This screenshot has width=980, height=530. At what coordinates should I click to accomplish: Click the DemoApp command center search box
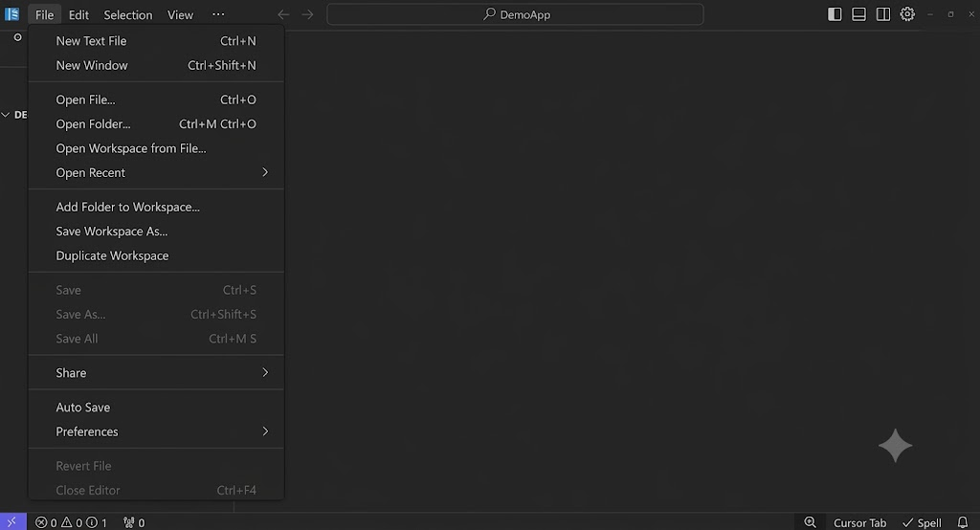[x=515, y=14]
